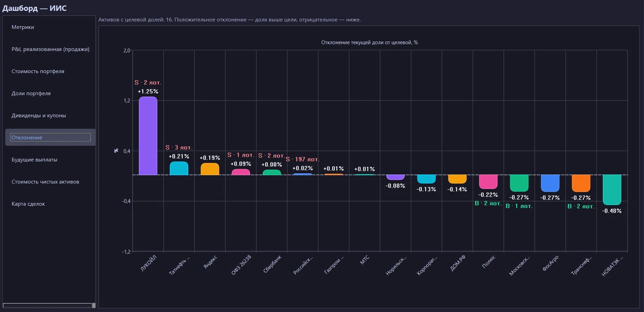Select the ДОМ.РФ axis label
The width and height of the screenshot is (644, 312).
tap(458, 263)
